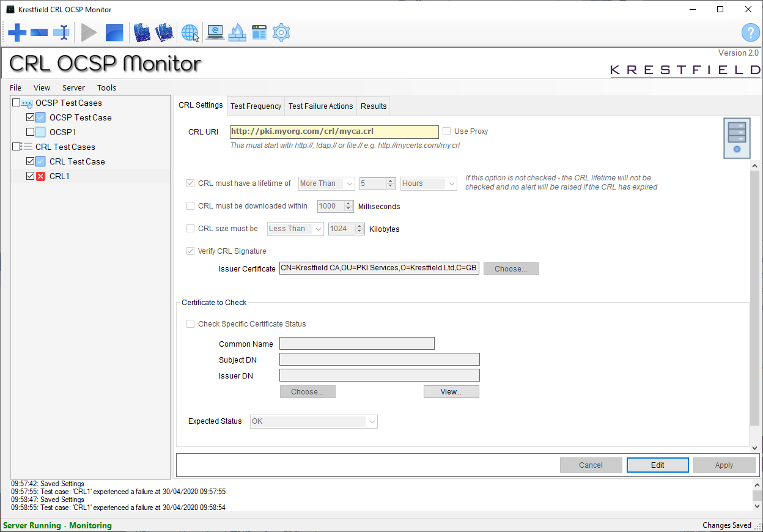763x532 pixels.
Task: Switch to the CRL Settings tab
Action: coord(201,105)
